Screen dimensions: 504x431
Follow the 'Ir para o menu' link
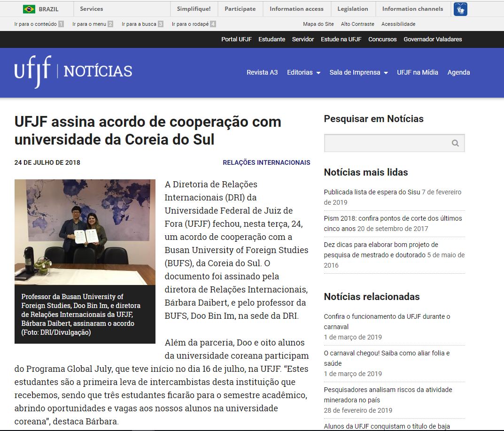(93, 24)
